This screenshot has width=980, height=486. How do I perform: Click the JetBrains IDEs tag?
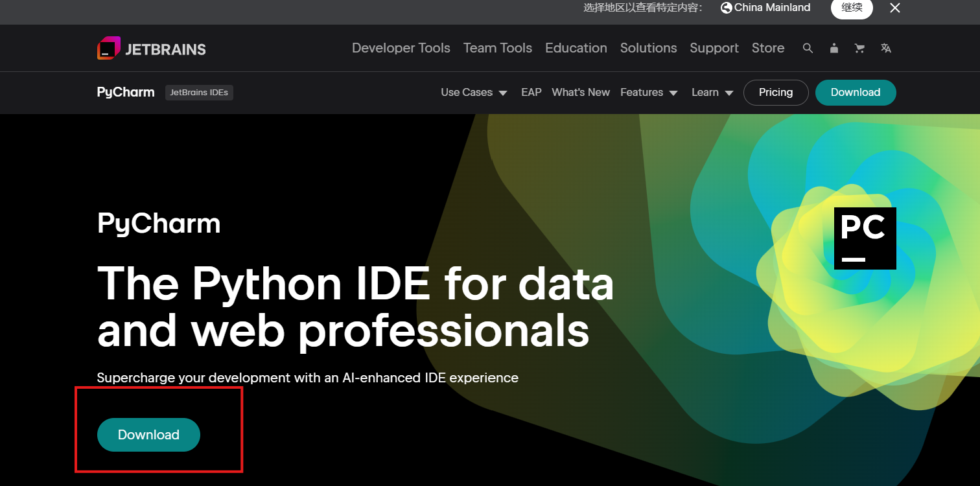click(199, 93)
